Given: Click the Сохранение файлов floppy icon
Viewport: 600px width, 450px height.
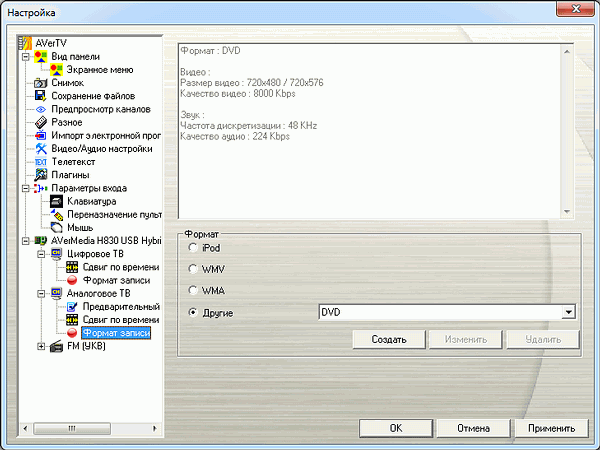Looking at the screenshot, I should pos(41,96).
